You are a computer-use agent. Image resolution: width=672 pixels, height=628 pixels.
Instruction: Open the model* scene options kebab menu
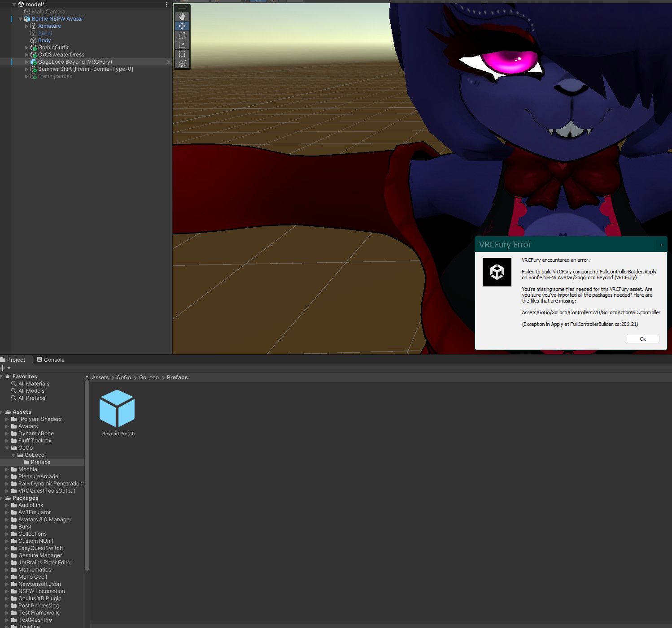(166, 4)
